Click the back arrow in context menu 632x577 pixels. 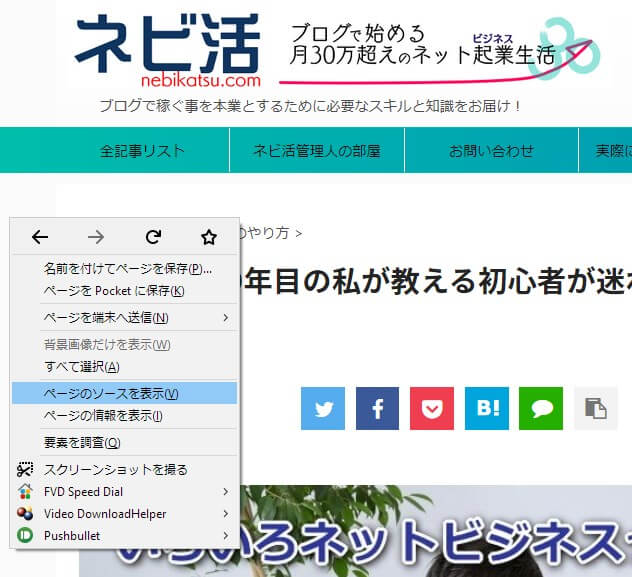pyautogui.click(x=40, y=237)
